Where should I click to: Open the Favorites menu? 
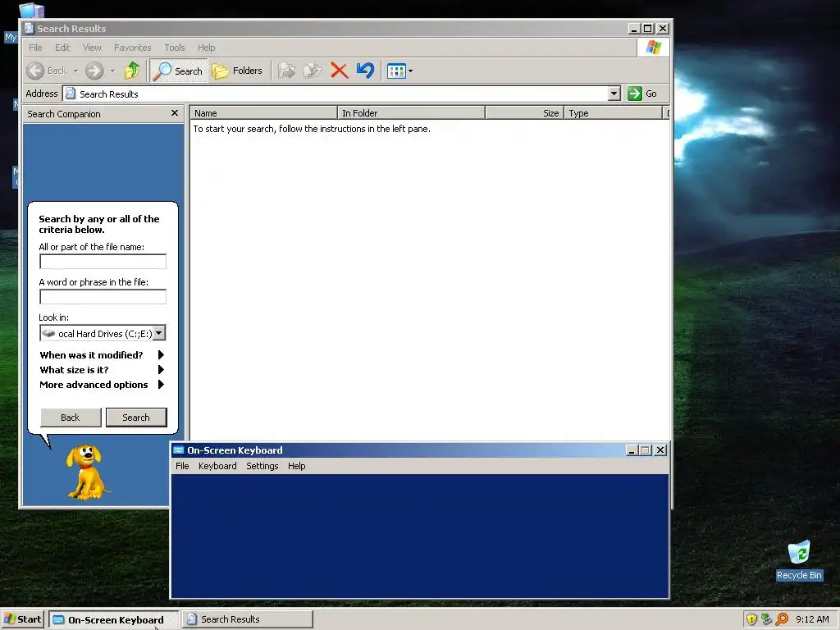(x=132, y=48)
